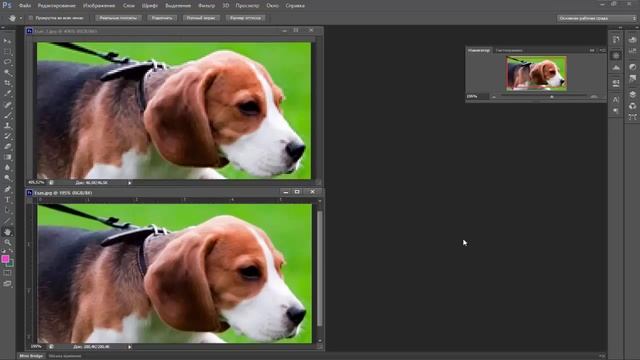Select the Clone Stamp tool

[7, 125]
